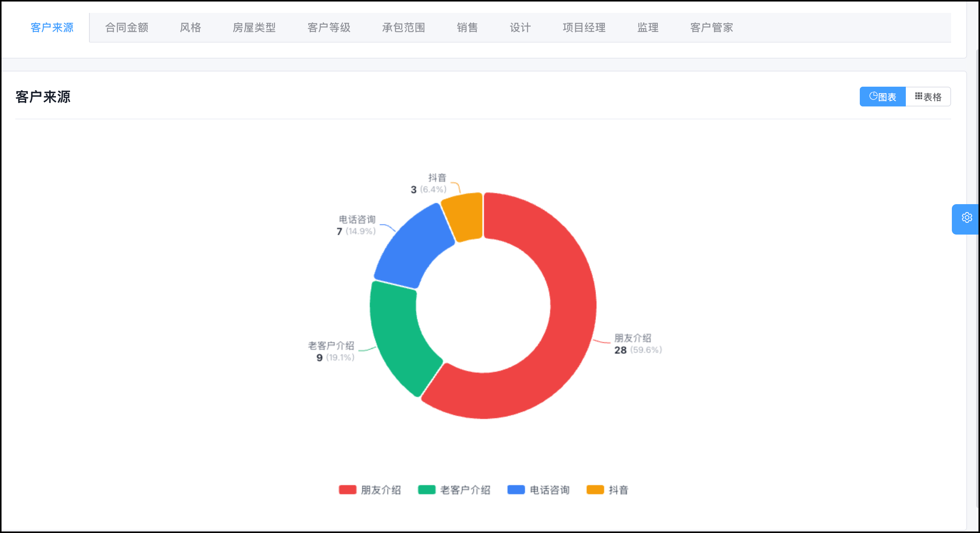Viewport: 980px width, 533px height.
Task: Switch to the 承包范围 tab
Action: (x=404, y=27)
